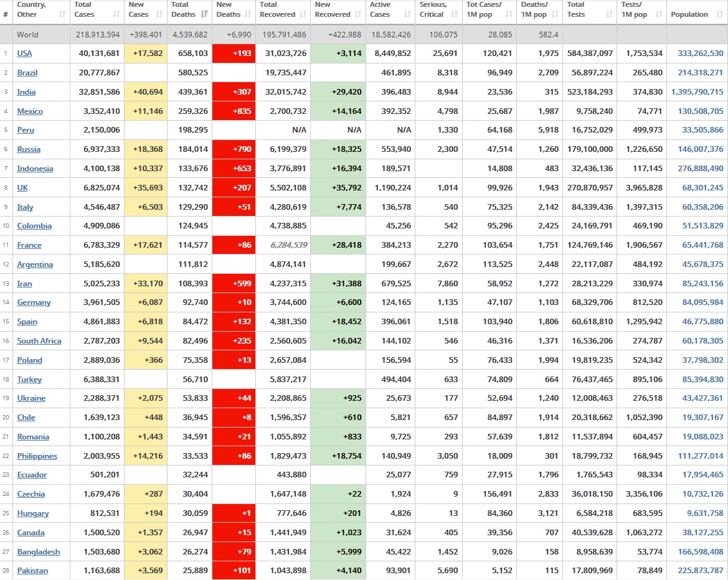Viewport: 728px width, 580px height.
Task: Open the UK country link
Action: 22,188
